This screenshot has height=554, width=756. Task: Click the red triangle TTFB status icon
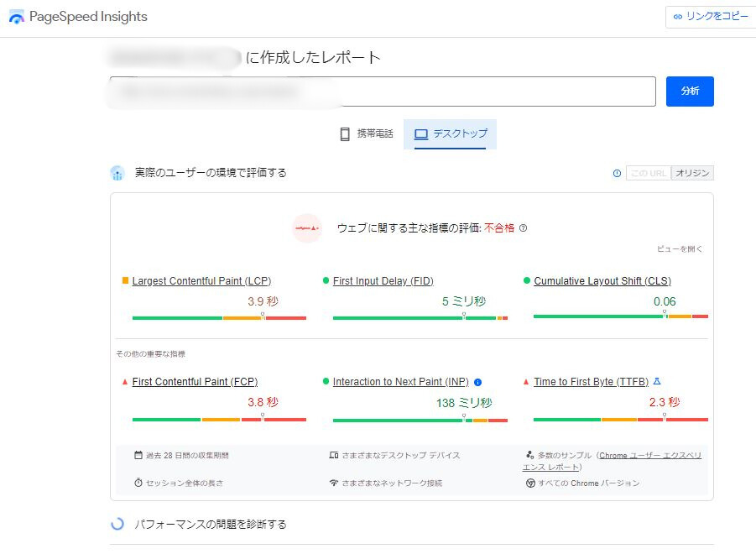(x=526, y=381)
